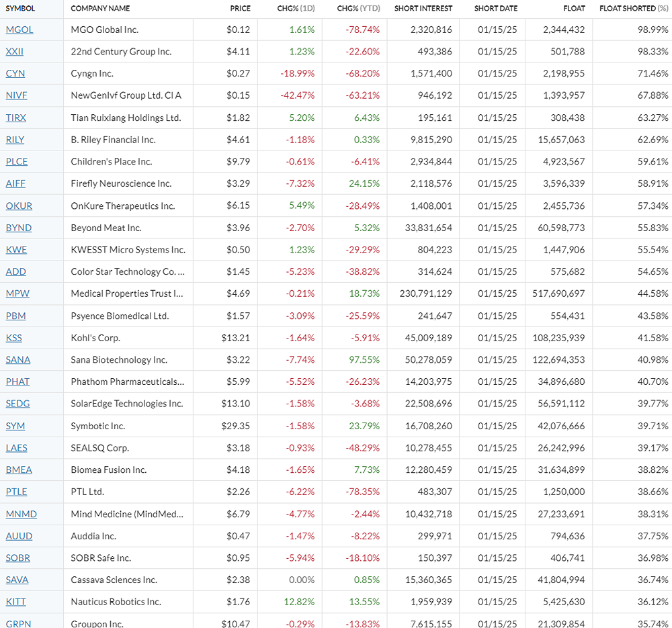Open the SEDG symbol link
Viewport: 672px width, 628px height.
[17, 404]
